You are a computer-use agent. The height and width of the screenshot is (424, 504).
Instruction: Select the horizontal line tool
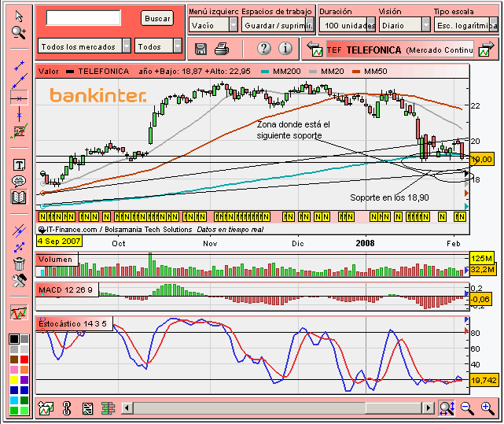tap(19, 98)
